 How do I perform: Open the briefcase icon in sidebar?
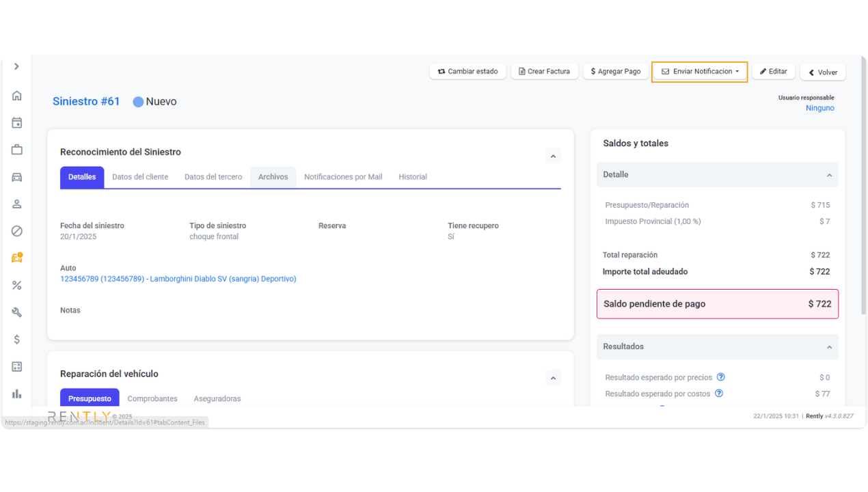17,150
